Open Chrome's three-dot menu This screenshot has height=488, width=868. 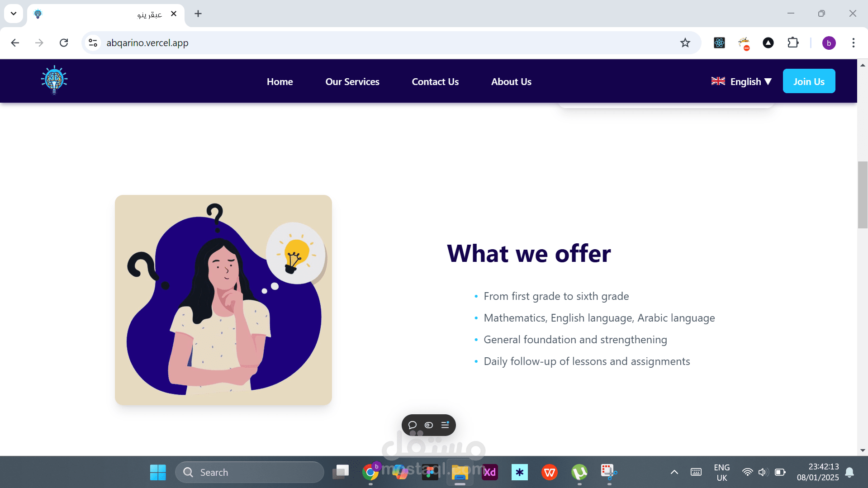point(853,43)
